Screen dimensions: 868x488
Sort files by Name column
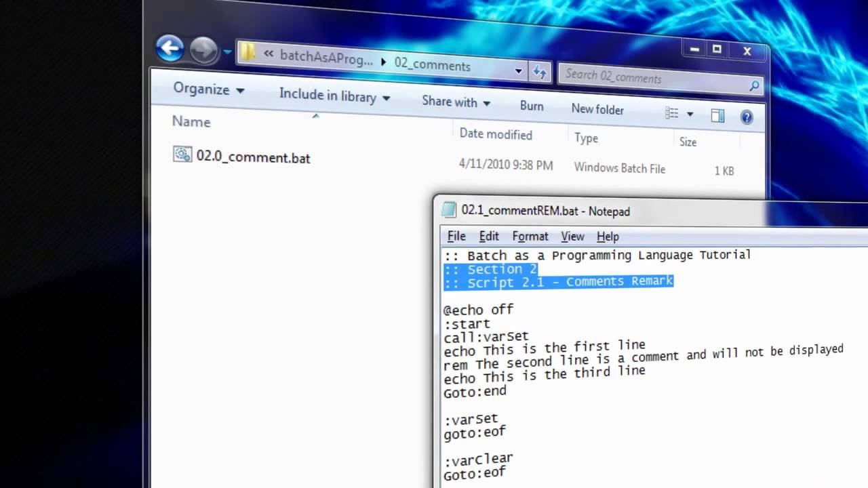click(x=191, y=122)
